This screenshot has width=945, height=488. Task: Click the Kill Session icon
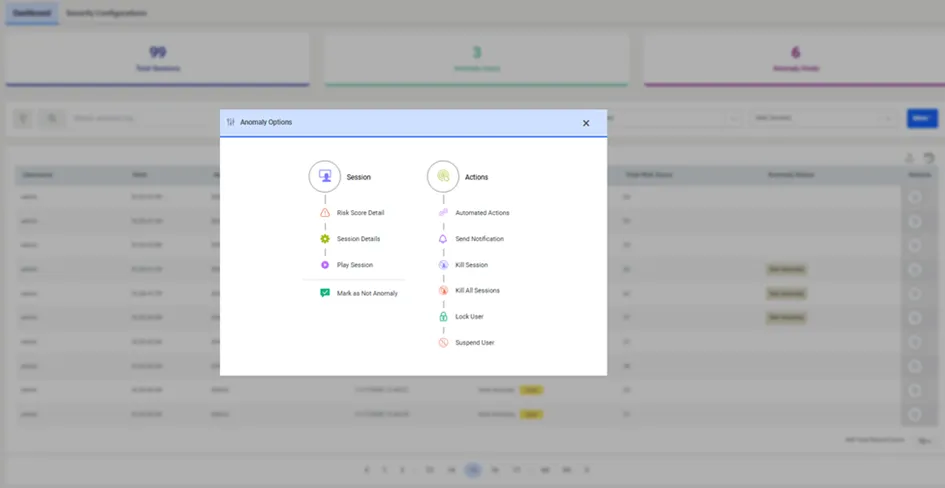coord(443,264)
